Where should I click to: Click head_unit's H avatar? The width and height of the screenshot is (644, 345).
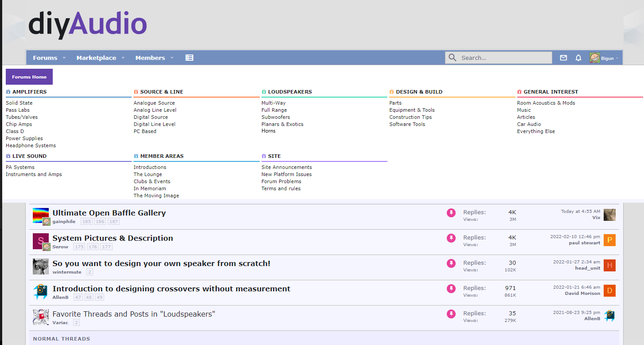tap(609, 265)
